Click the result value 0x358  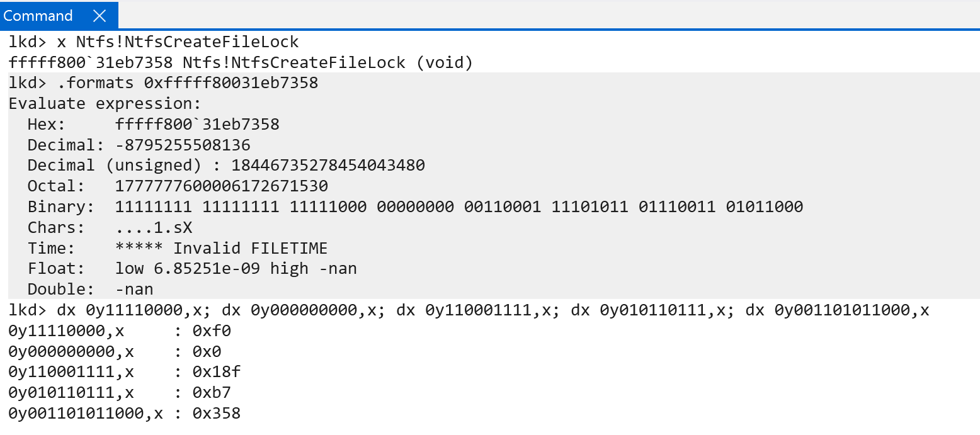click(216, 414)
